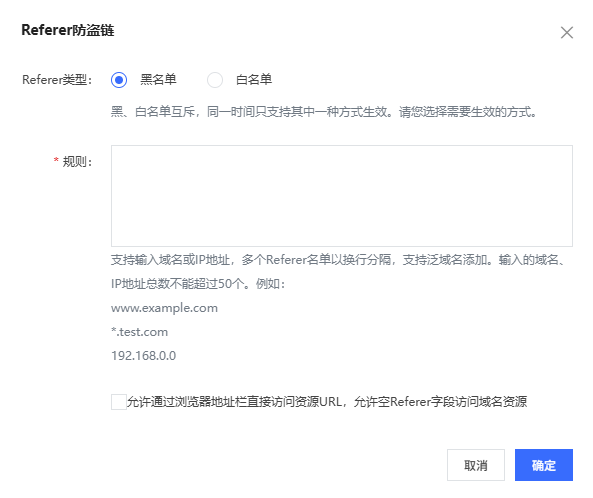Select the 黑名单 radio button
The width and height of the screenshot is (593, 498).
(x=119, y=80)
